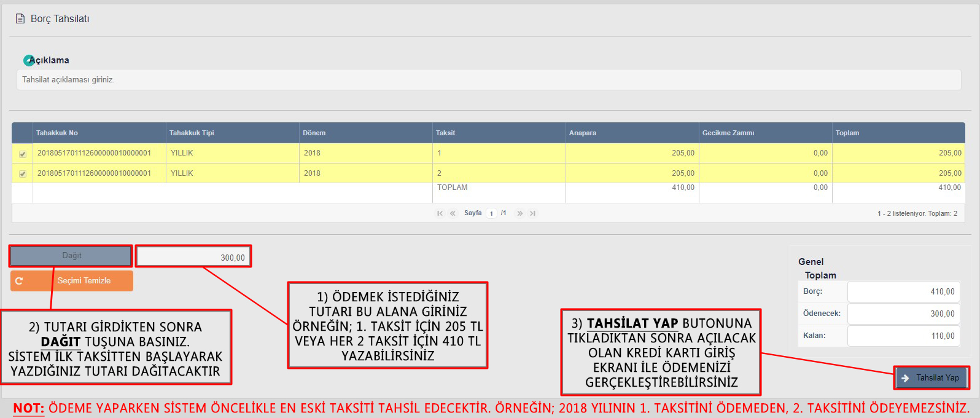
Task: Click the Tahsilat açıklaması text field
Action: [488, 80]
